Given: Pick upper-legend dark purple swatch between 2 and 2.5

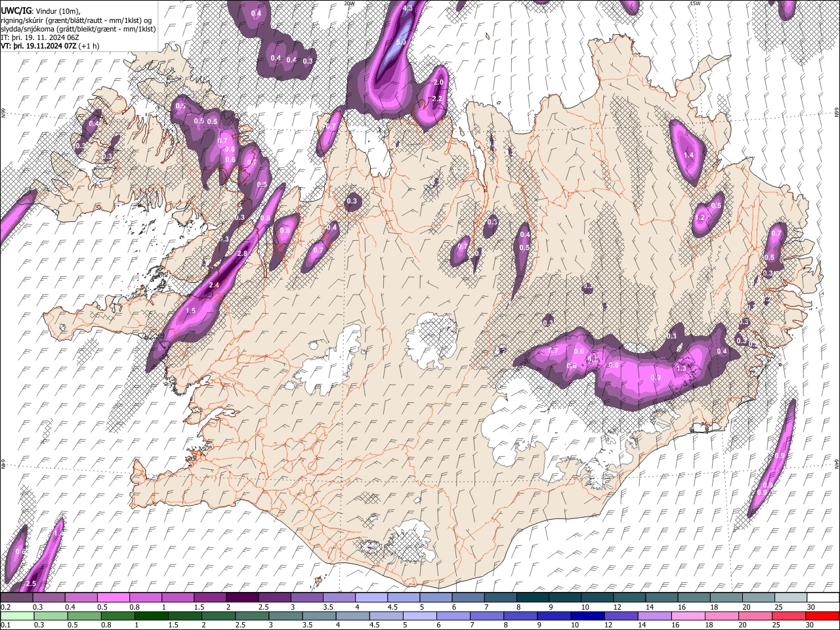Looking at the screenshot, I should point(242,598).
